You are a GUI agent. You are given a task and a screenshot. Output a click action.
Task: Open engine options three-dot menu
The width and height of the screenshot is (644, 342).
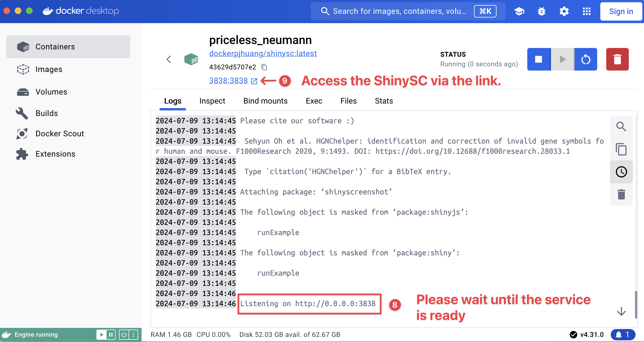[133, 335]
